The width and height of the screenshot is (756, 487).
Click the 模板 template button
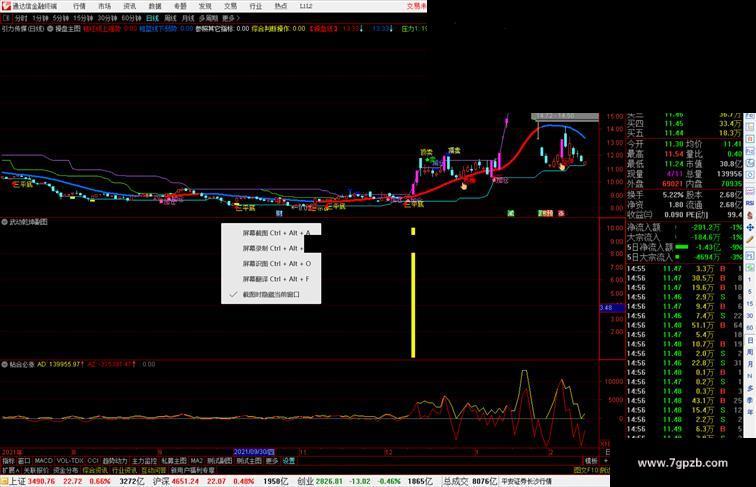pyautogui.click(x=591, y=461)
